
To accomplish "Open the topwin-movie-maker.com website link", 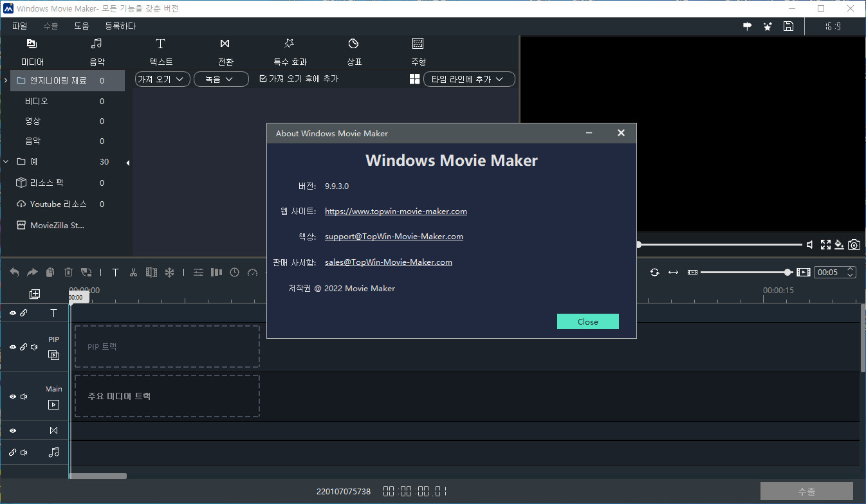I will click(396, 212).
